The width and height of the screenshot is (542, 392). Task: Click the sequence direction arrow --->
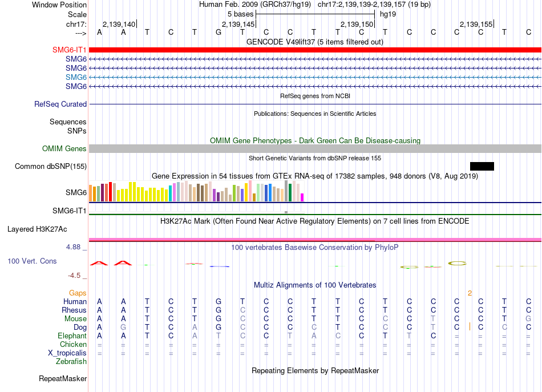click(x=81, y=33)
